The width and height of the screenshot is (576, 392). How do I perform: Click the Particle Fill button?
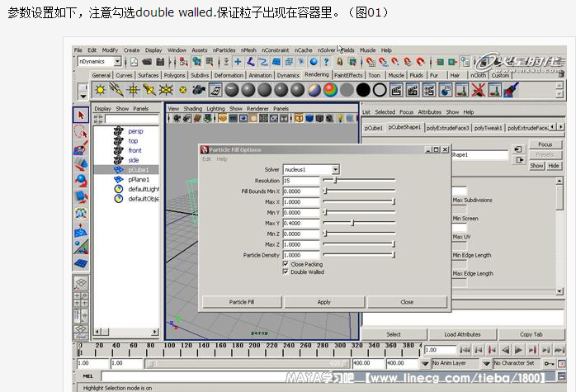click(x=242, y=302)
